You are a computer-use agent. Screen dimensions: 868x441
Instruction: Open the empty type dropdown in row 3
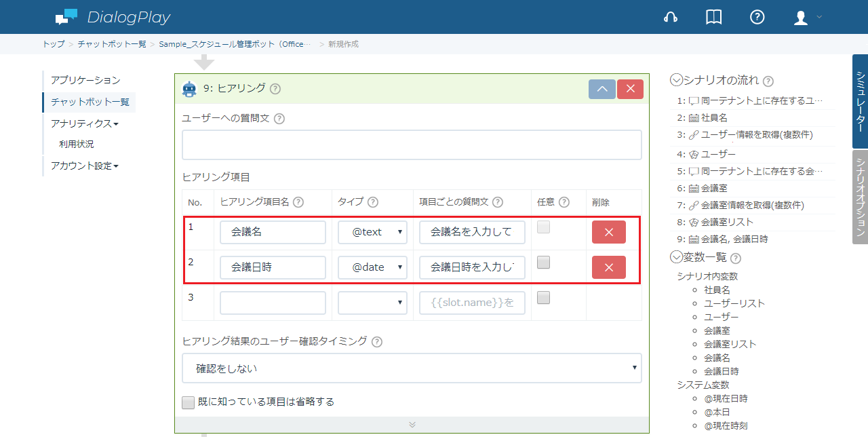(373, 303)
